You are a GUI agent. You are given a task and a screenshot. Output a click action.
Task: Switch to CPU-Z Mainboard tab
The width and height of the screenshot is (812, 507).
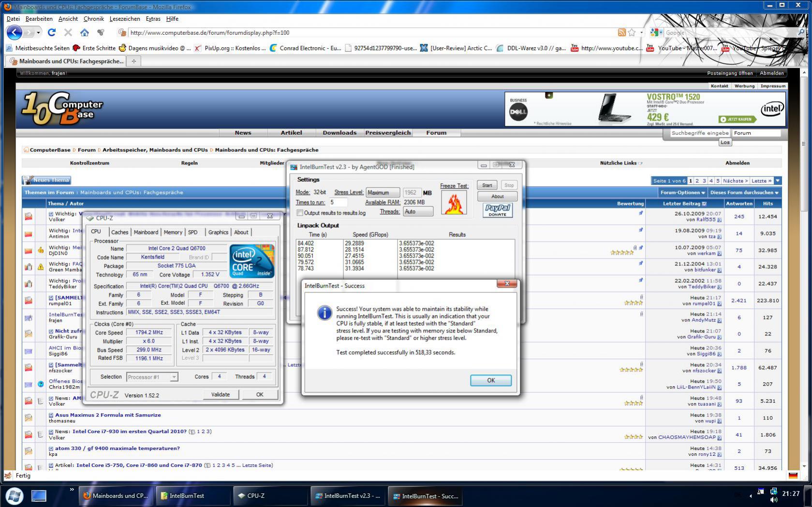[146, 232]
